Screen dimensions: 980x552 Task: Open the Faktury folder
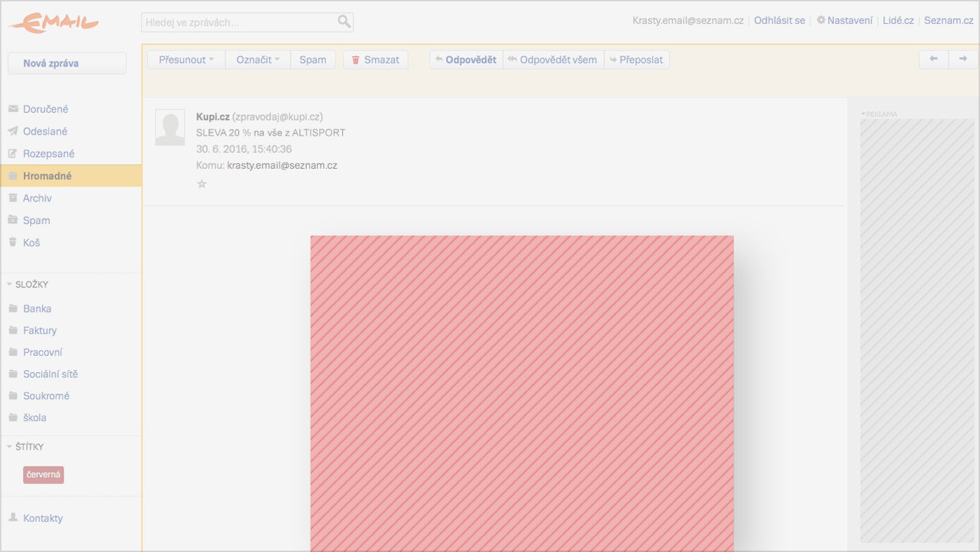(x=40, y=330)
